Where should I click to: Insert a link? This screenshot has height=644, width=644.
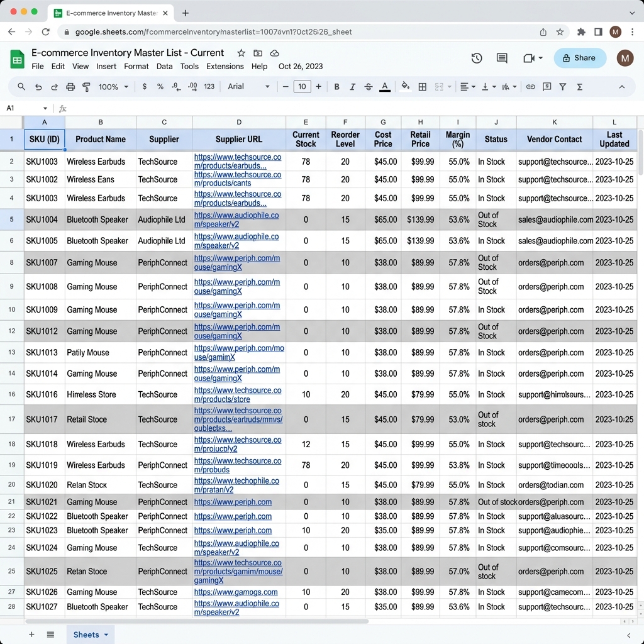pyautogui.click(x=531, y=87)
